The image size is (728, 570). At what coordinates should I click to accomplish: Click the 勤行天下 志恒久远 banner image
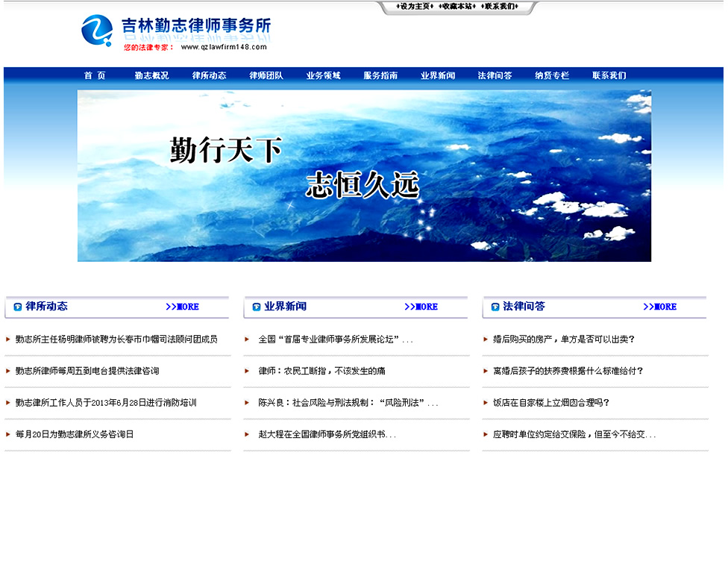(x=365, y=175)
